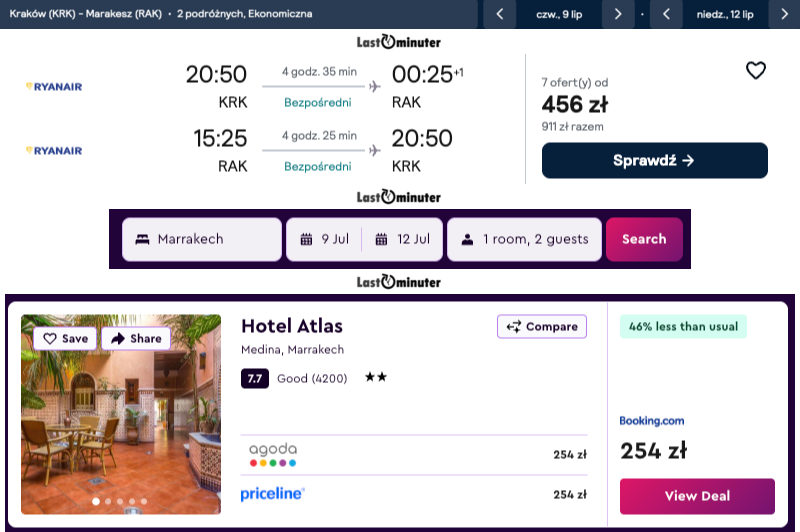The width and height of the screenshot is (800, 532).
Task: Go to previous return date
Action: [665, 14]
